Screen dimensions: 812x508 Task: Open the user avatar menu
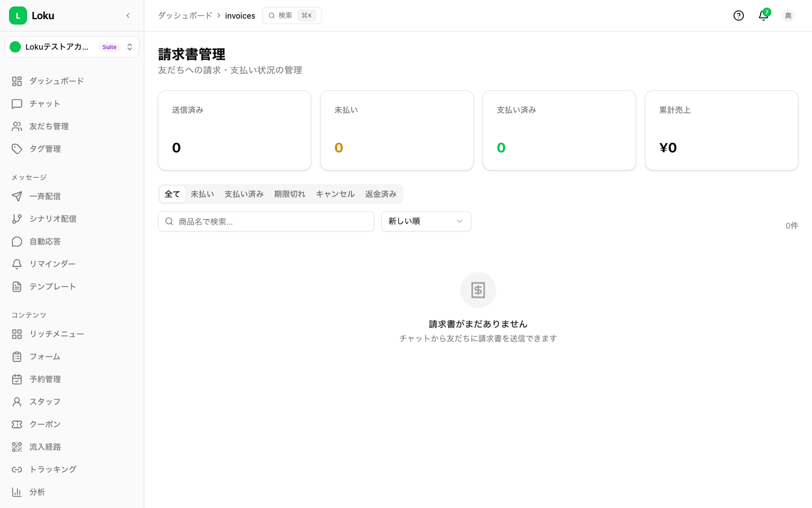click(788, 16)
